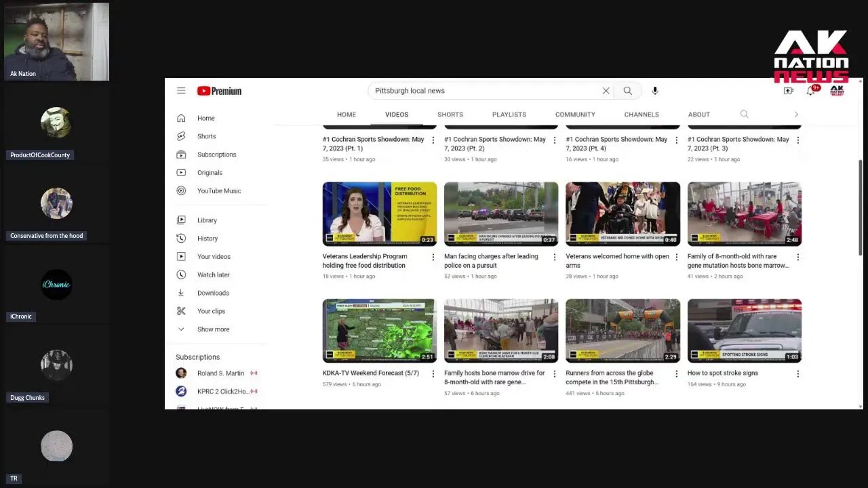Click the Your videos icon
Viewport: 868px width, 488px height.
(x=181, y=257)
